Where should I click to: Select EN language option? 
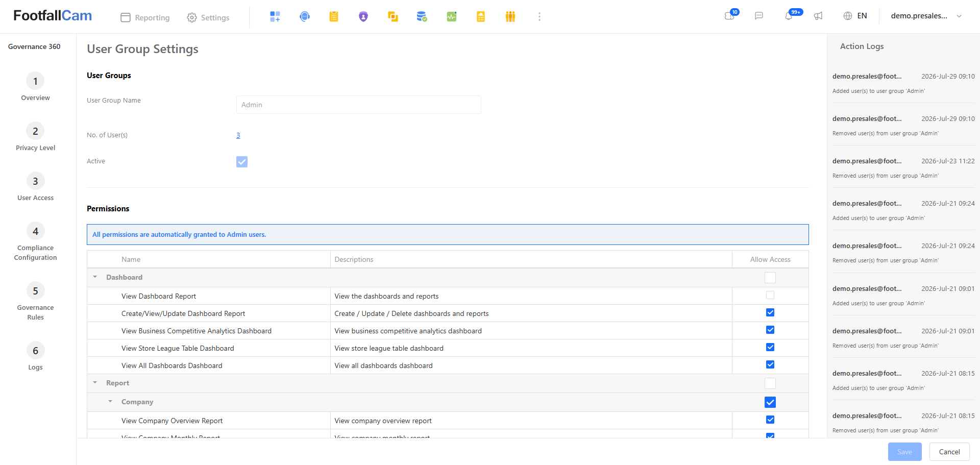(x=862, y=16)
